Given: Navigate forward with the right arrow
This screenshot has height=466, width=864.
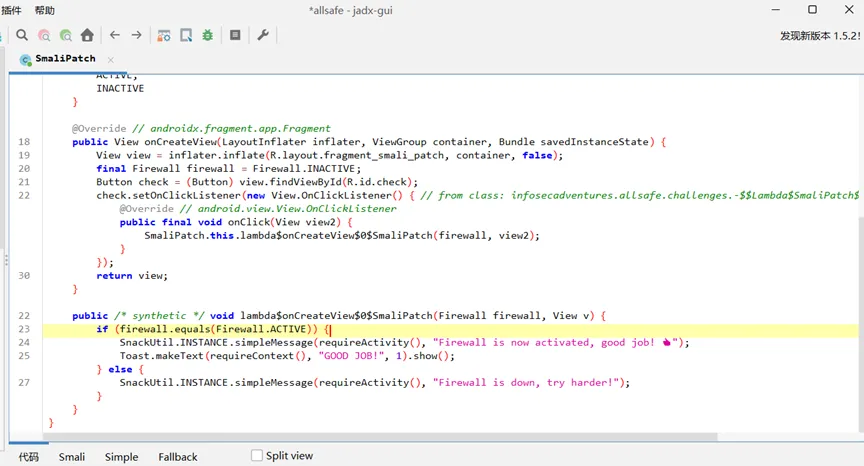Looking at the screenshot, I should pos(136,35).
